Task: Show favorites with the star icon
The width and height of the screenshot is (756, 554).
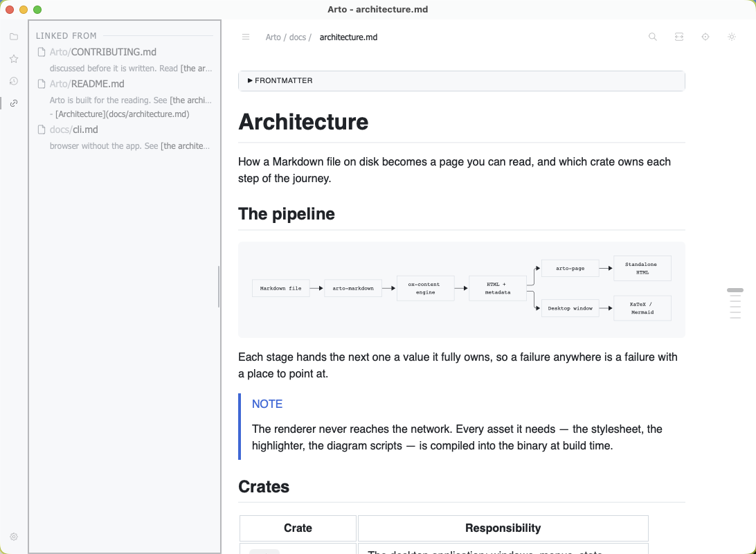Action: [14, 59]
